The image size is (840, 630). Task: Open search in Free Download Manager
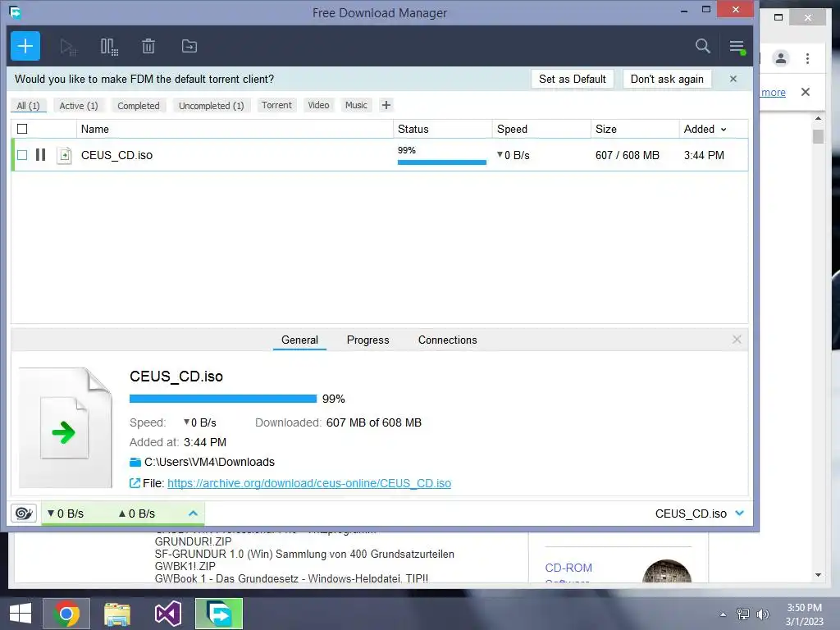pyautogui.click(x=702, y=46)
